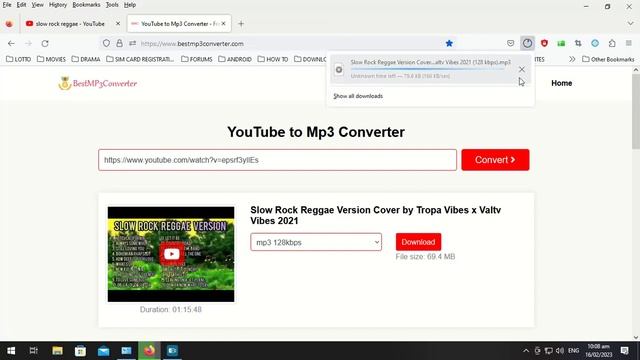
Task: Open the View menu
Action: pos(38,5)
